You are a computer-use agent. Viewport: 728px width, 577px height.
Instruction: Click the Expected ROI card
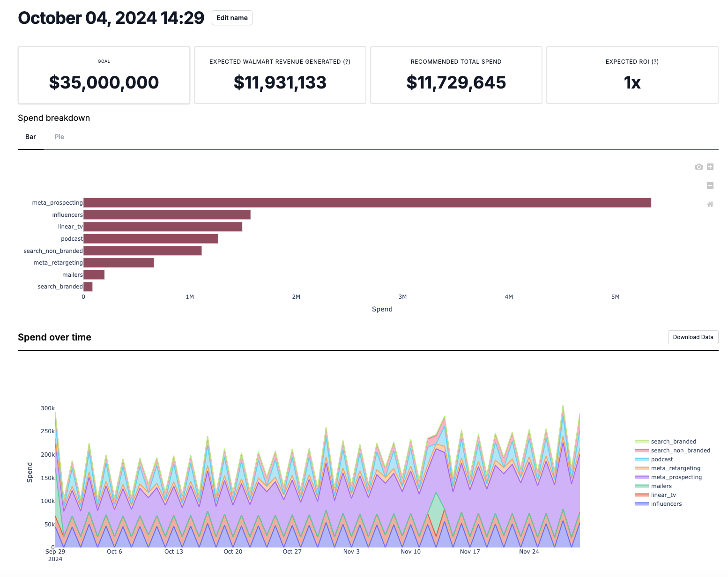(632, 75)
